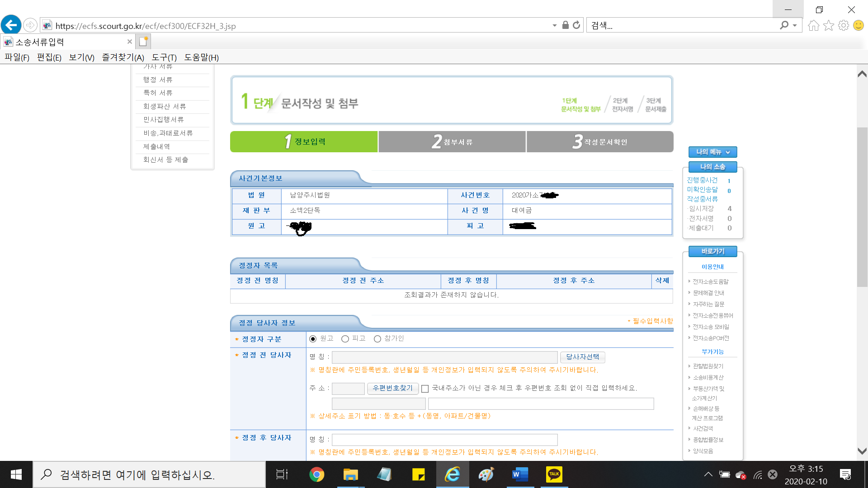Click the browser back arrow button

point(11,25)
